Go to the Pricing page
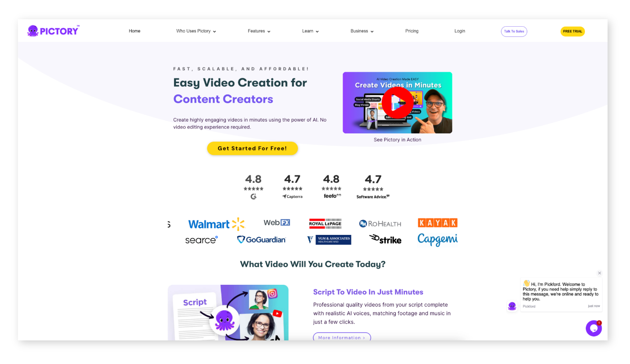The image size is (630, 364). [x=412, y=31]
